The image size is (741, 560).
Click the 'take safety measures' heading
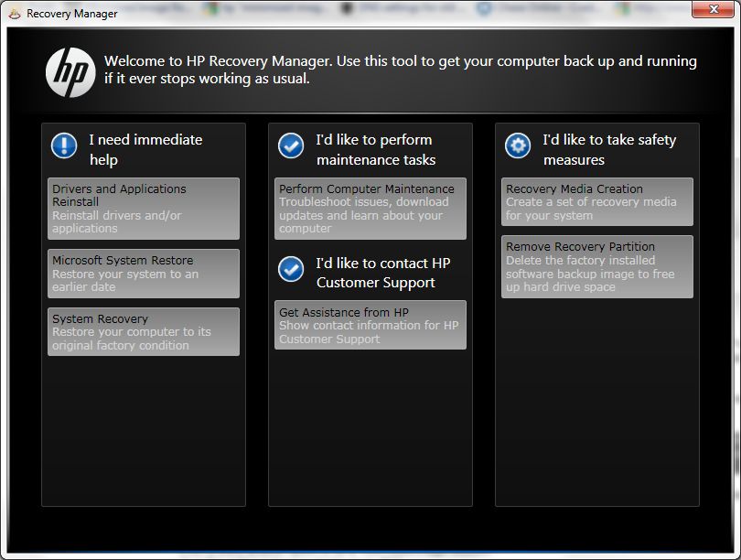click(x=609, y=150)
